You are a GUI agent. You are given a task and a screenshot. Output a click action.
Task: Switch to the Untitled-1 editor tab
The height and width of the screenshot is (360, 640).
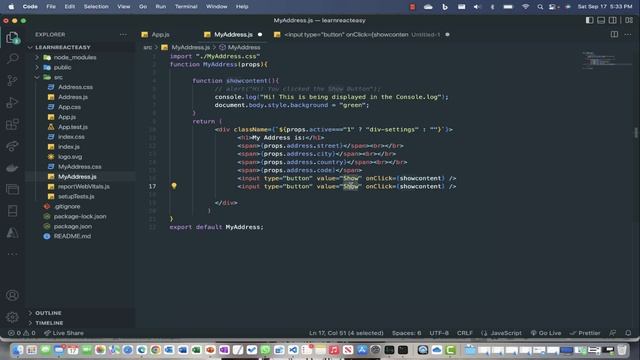pos(362,35)
